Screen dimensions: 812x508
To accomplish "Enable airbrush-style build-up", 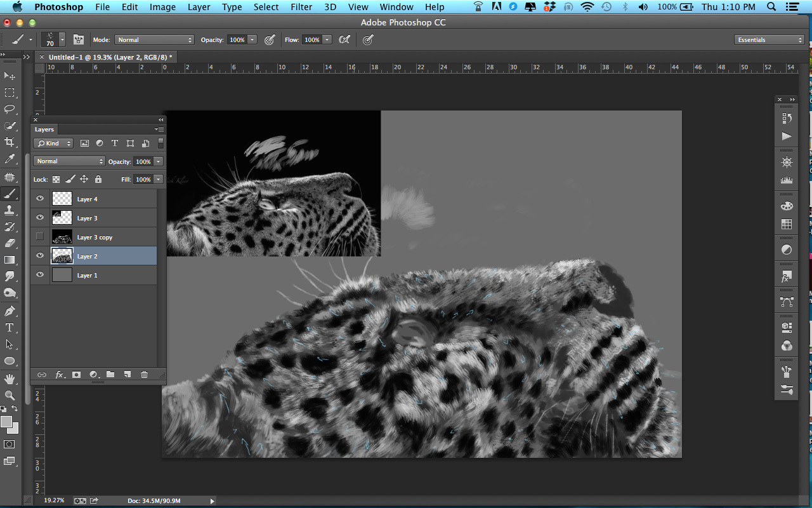I will click(344, 39).
